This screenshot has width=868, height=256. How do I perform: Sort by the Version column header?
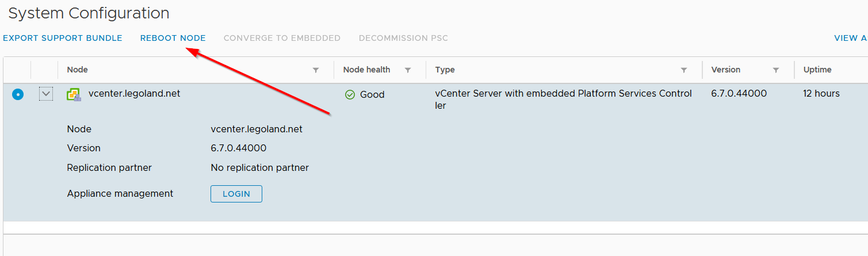(726, 70)
